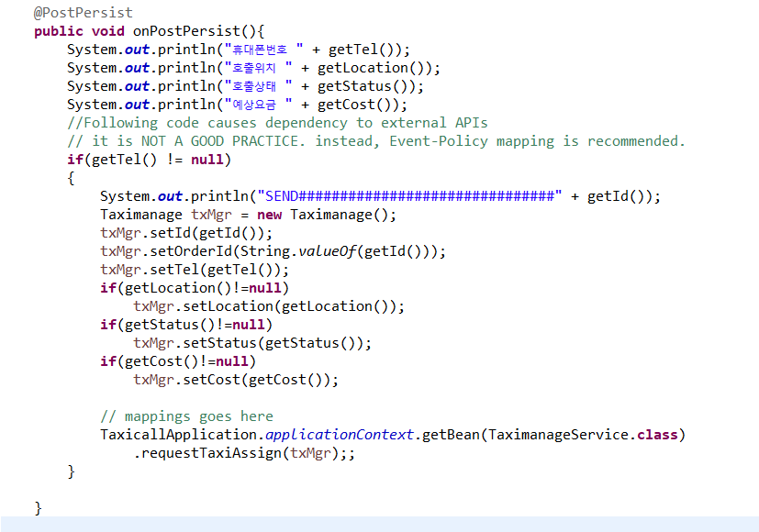This screenshot has width=759, height=532.
Task: Click the 'SEND####' string literal
Action: (x=409, y=196)
